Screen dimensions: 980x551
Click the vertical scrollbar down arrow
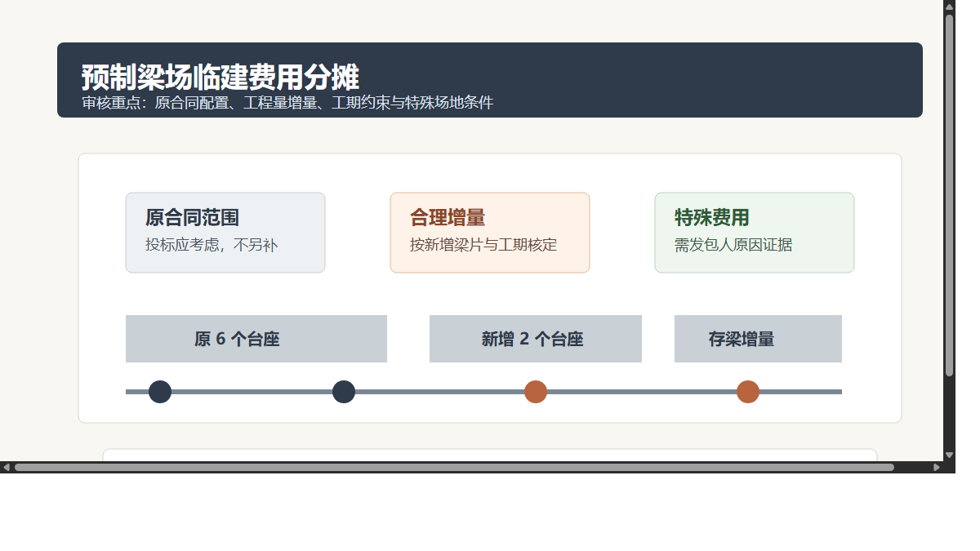click(949, 455)
